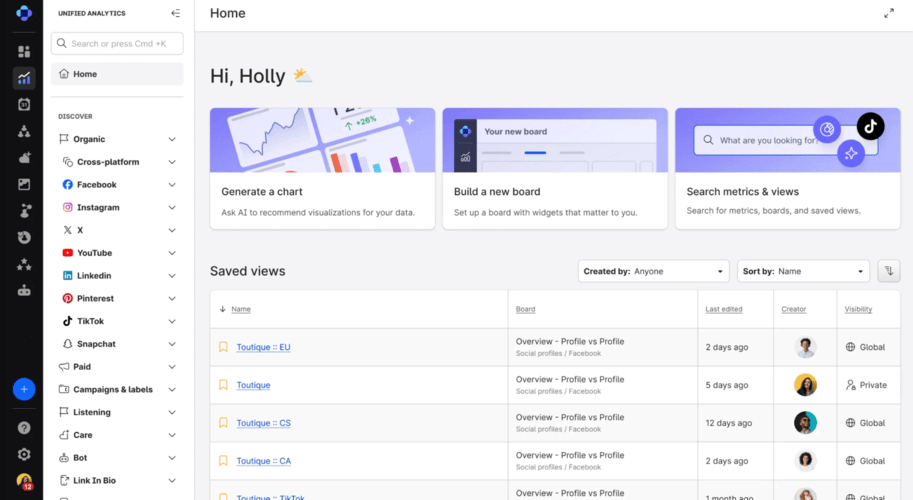Viewport: 913px width, 500px height.
Task: Click the Pinterest icon in sidebar
Action: 68,298
